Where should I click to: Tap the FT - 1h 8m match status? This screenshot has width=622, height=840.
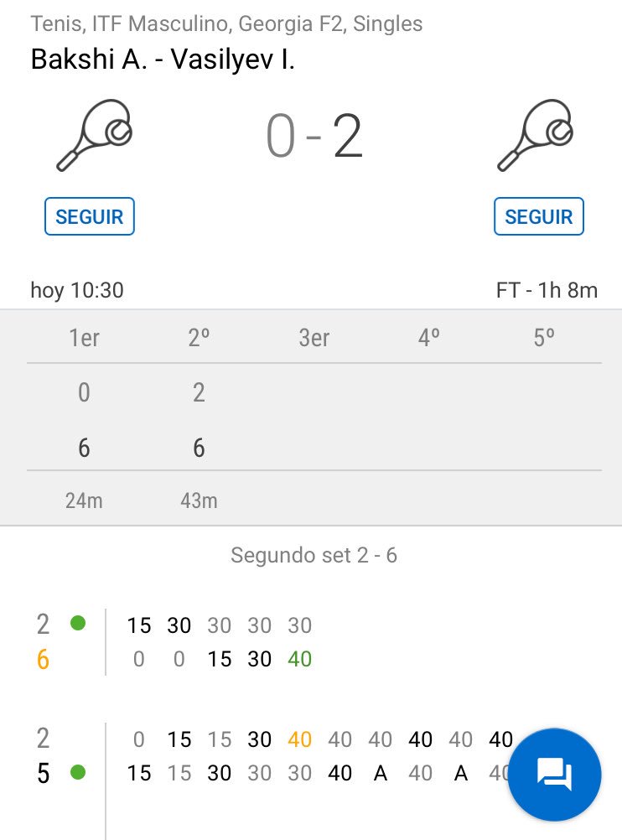[x=547, y=290]
